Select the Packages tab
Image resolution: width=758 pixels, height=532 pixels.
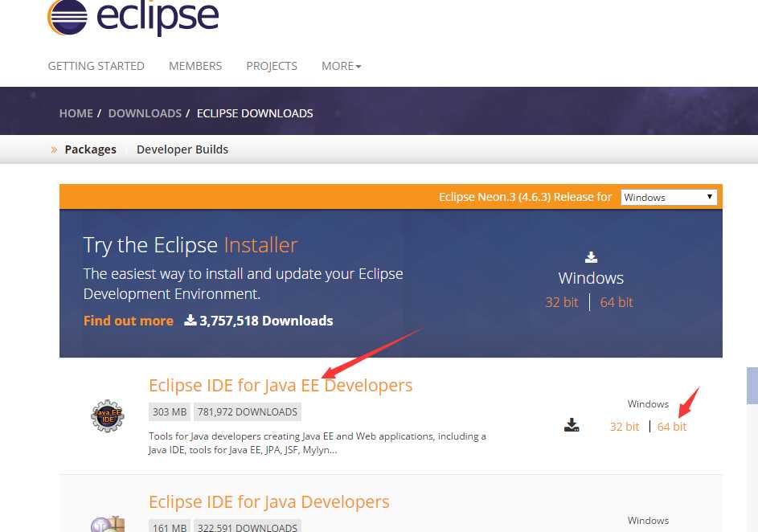(90, 149)
